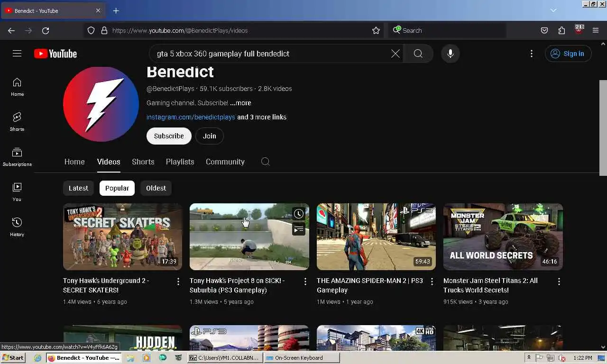607x364 pixels.
Task: Open the YouTube guide hamburger menu
Action: click(x=17, y=54)
